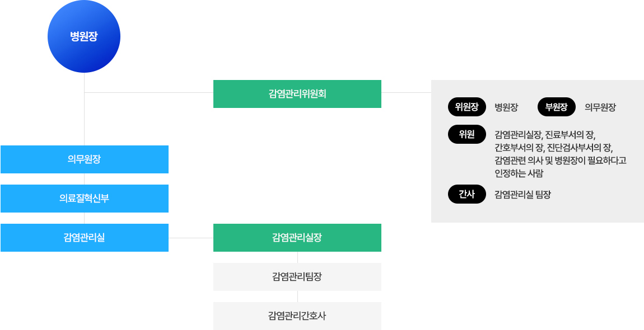Select the green 감염관리위원회 box

(297, 94)
